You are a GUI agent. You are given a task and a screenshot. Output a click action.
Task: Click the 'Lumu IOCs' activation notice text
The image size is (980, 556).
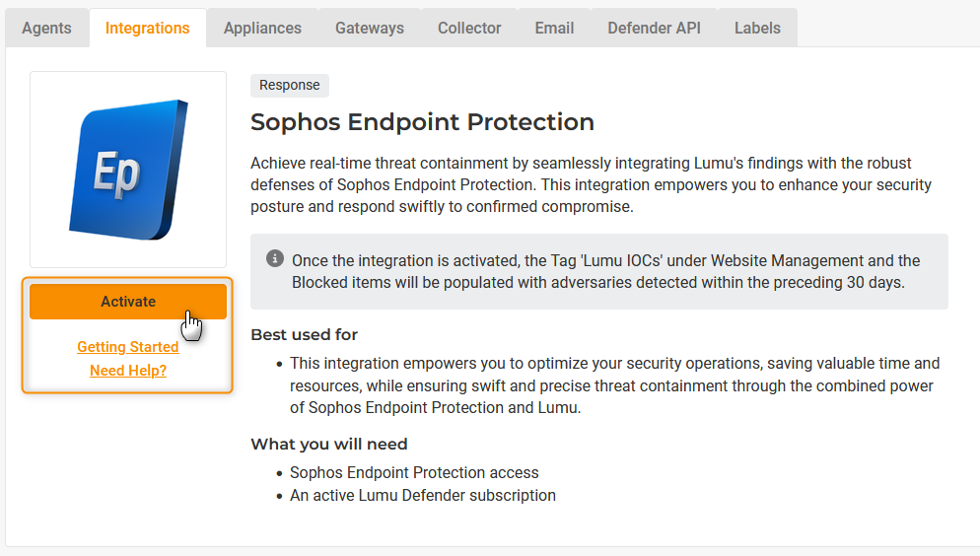605,271
